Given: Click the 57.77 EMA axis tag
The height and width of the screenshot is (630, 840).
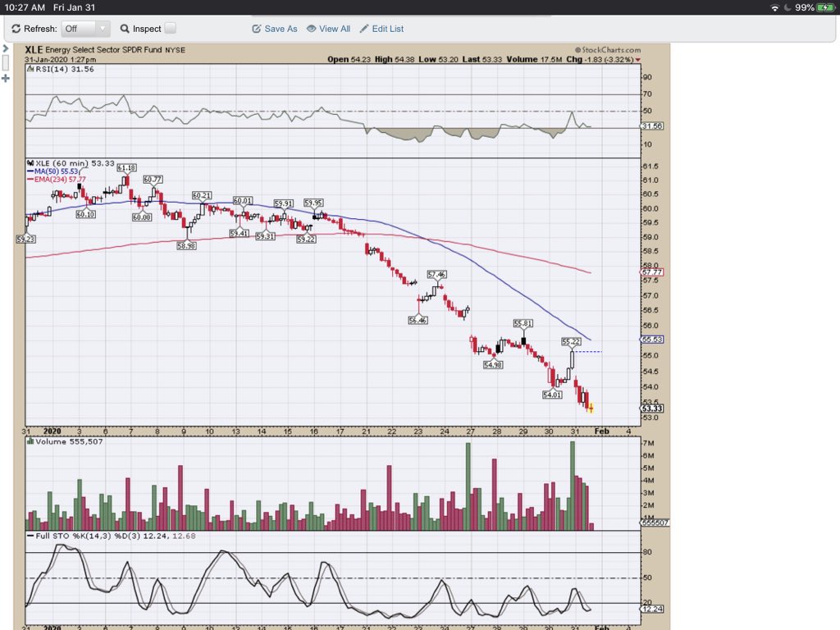Looking at the screenshot, I should (x=652, y=272).
